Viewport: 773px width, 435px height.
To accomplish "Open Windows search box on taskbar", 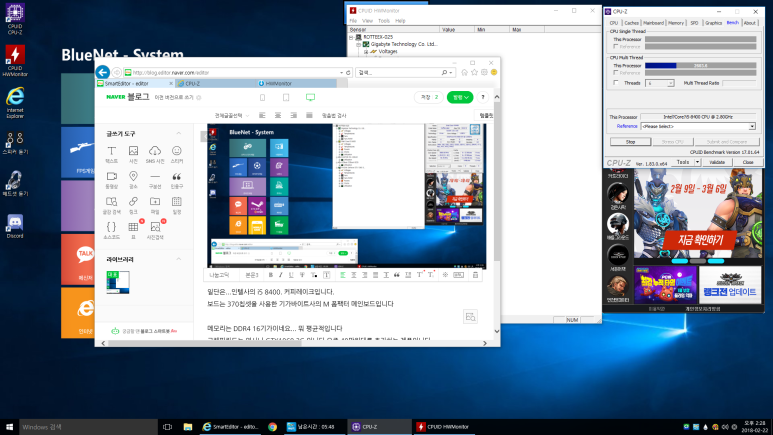I will coord(89,427).
